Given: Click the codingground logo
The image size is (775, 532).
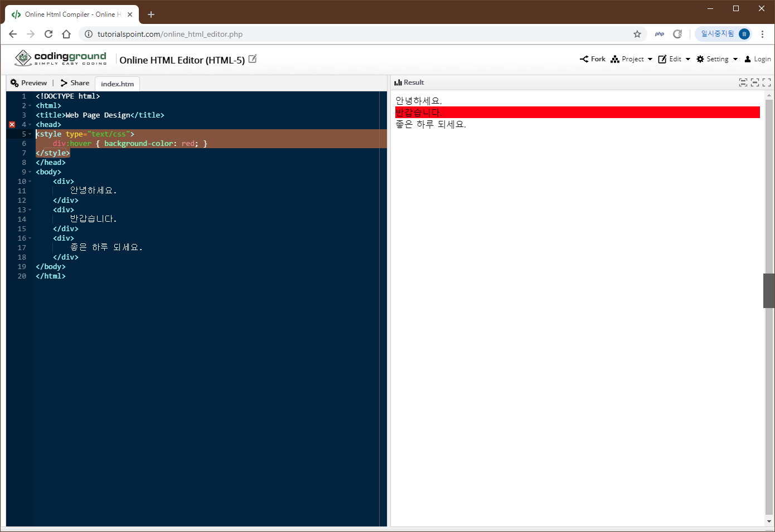Looking at the screenshot, I should coord(60,58).
